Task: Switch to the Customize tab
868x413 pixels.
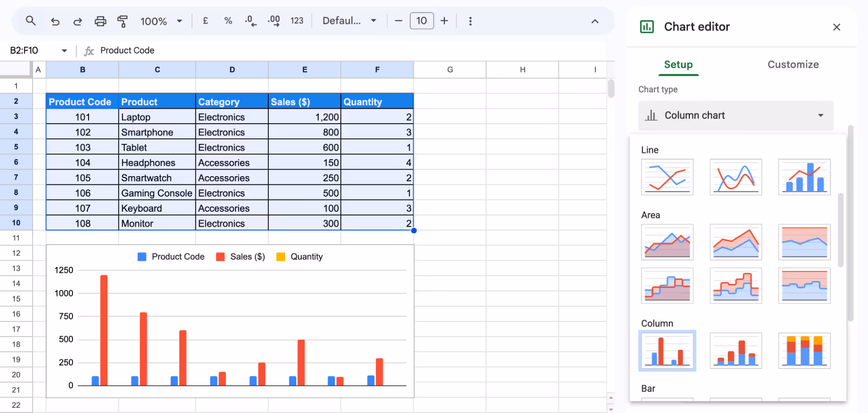Action: coord(792,64)
